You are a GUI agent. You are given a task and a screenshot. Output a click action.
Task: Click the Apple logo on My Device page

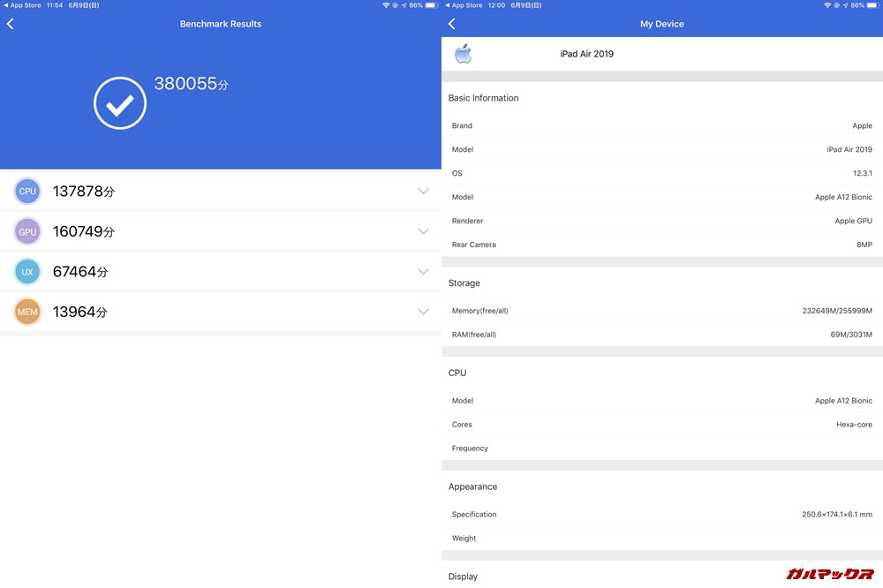coord(464,53)
